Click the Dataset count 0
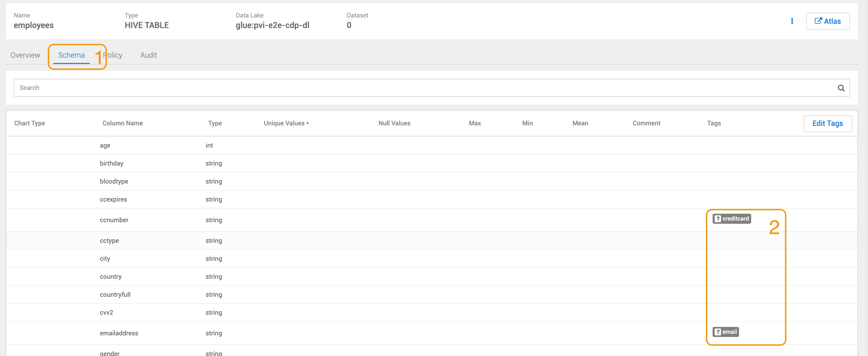The height and width of the screenshot is (356, 868). pyautogui.click(x=349, y=25)
